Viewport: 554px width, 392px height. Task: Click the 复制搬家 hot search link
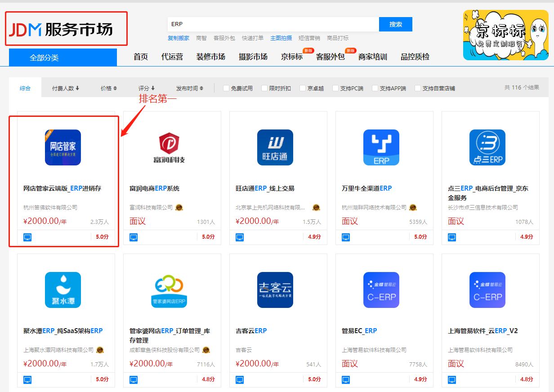tap(179, 38)
